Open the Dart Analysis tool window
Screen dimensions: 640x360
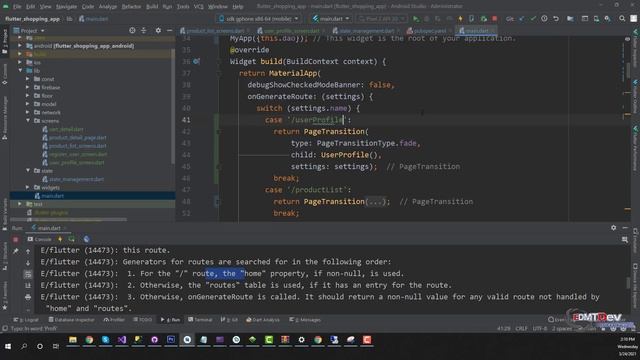[263, 320]
